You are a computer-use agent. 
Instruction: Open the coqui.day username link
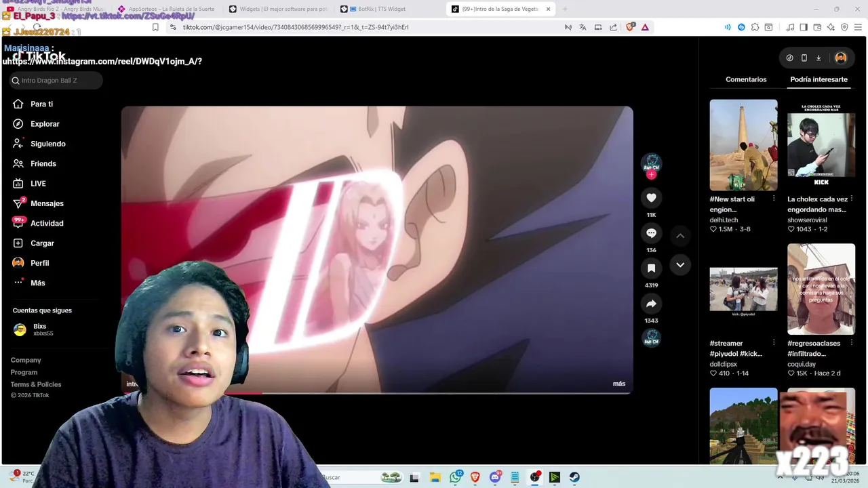pos(802,364)
